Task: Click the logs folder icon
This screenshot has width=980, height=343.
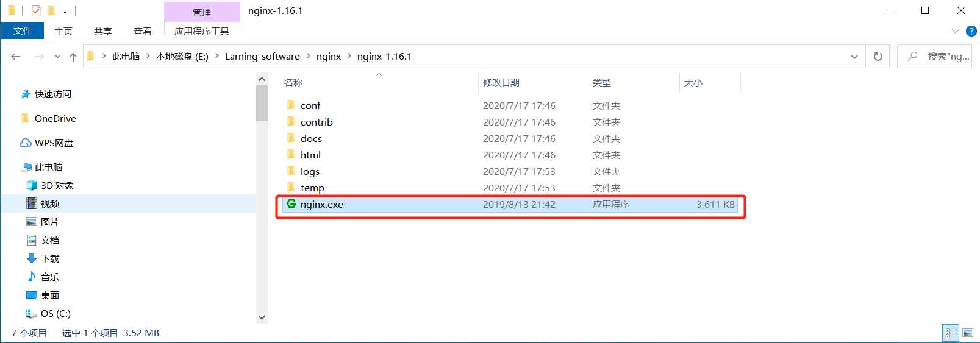Action: coord(291,171)
